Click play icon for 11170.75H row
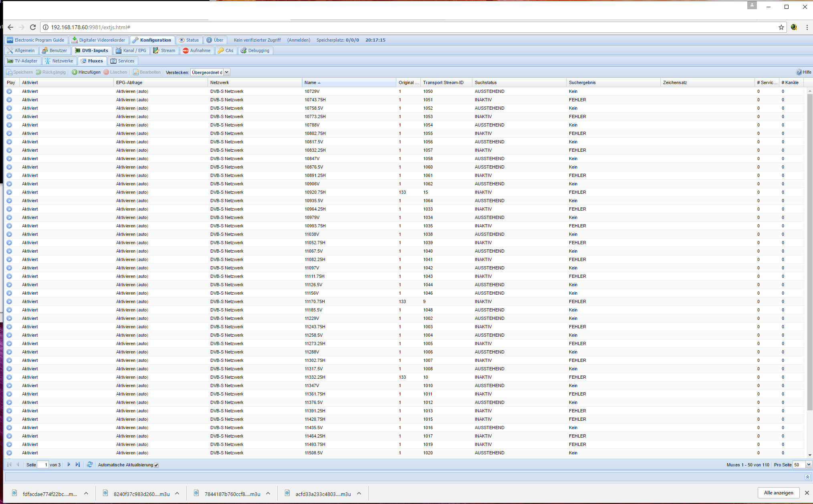 click(9, 301)
